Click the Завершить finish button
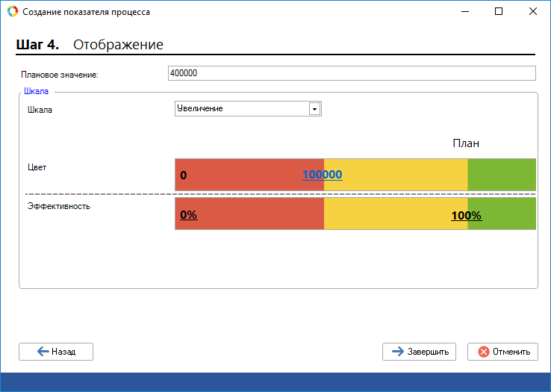 click(420, 352)
